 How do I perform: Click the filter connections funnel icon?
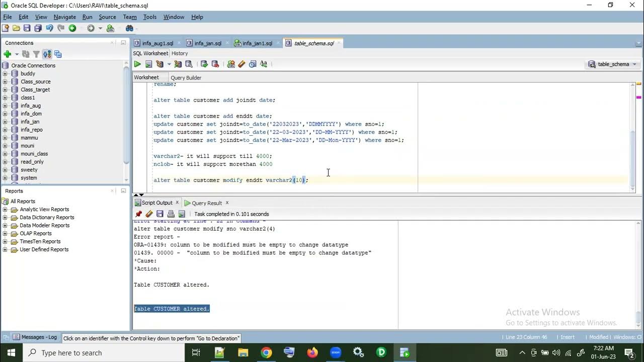(x=36, y=54)
